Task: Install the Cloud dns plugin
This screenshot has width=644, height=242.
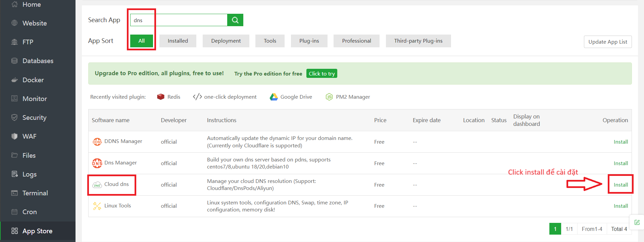Action: coord(621,185)
